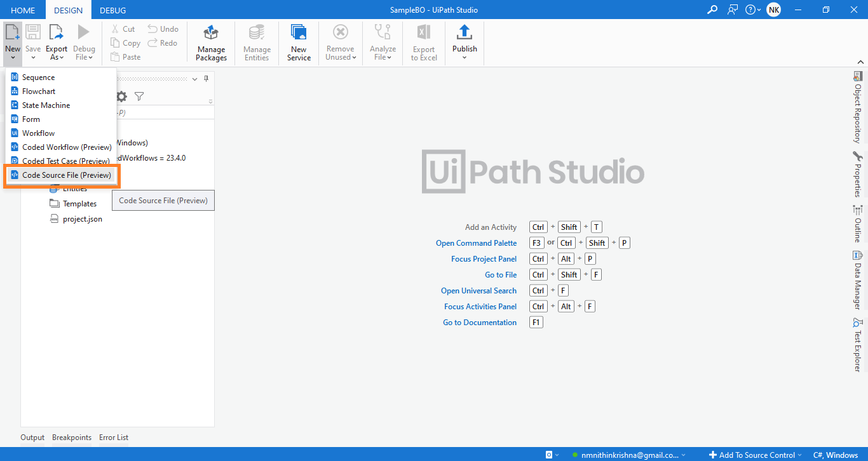
Task: Open the Publish dropdown arrow
Action: [x=465, y=58]
